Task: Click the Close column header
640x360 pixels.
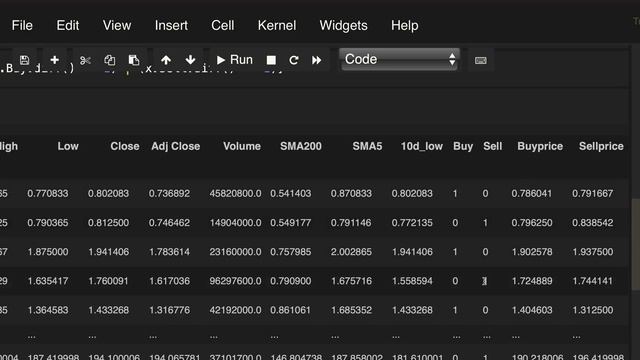Action: pyautogui.click(x=125, y=146)
